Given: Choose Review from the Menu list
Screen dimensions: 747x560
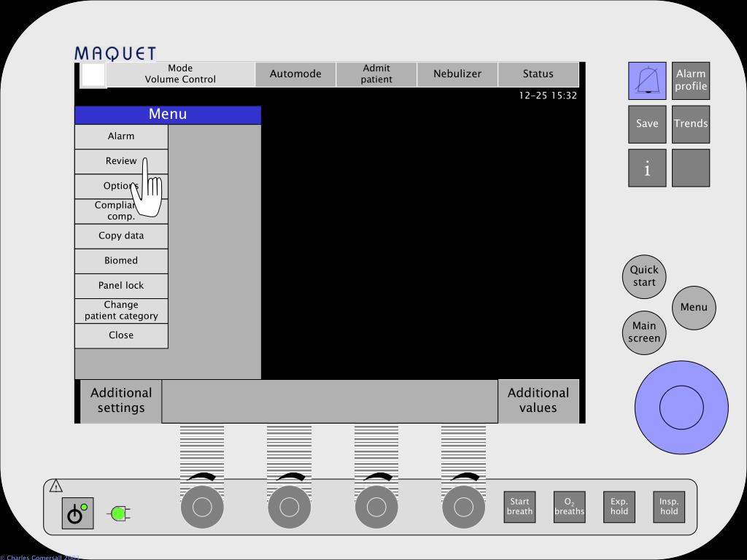Looking at the screenshot, I should (121, 161).
